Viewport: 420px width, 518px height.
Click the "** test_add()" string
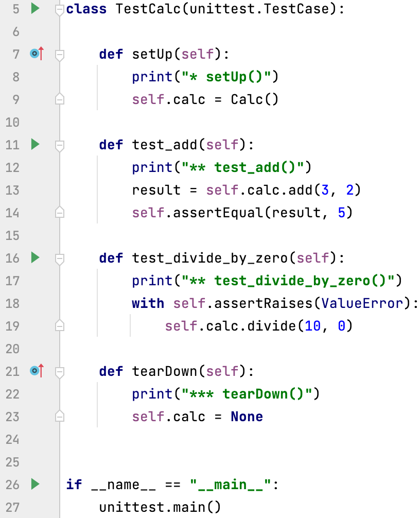(x=242, y=167)
